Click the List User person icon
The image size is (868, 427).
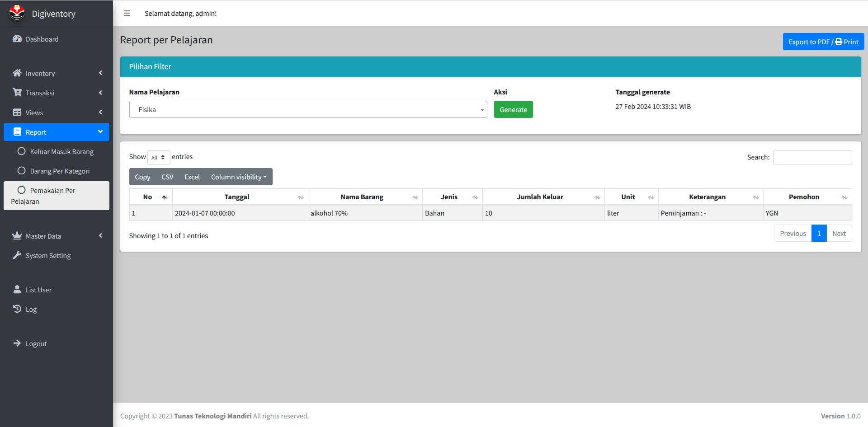[17, 290]
